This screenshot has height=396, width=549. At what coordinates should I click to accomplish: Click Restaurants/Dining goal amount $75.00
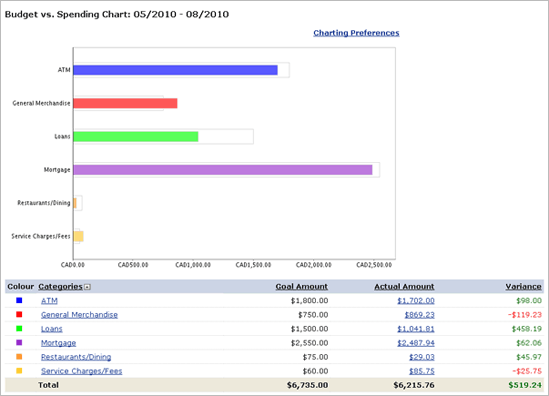315,357
